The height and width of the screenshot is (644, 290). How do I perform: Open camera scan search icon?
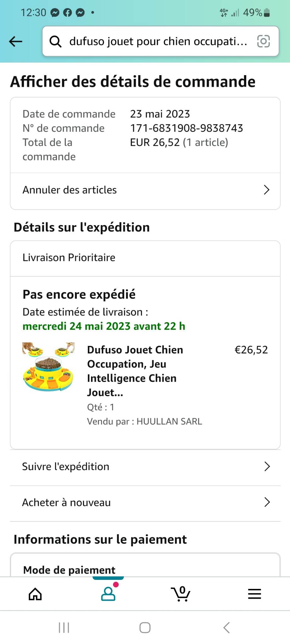point(264,41)
